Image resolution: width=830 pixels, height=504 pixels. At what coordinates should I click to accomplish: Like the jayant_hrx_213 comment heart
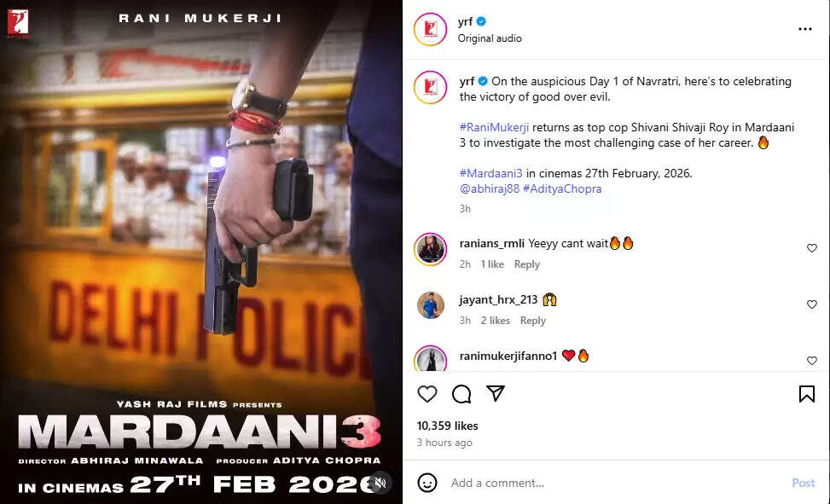[811, 304]
